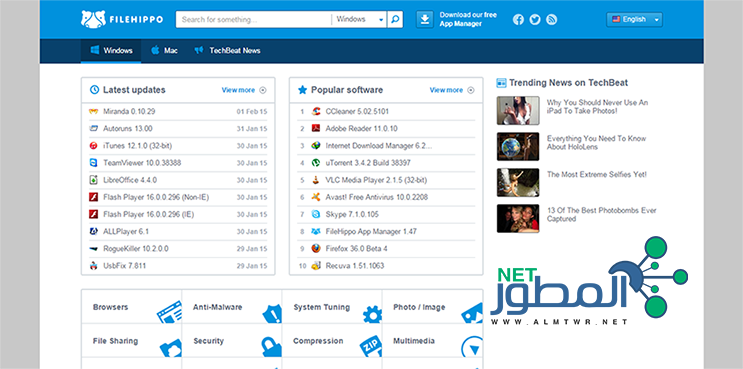Expand Popular software View more arrow
Viewport: 743px width, 369px height.
[x=471, y=90]
